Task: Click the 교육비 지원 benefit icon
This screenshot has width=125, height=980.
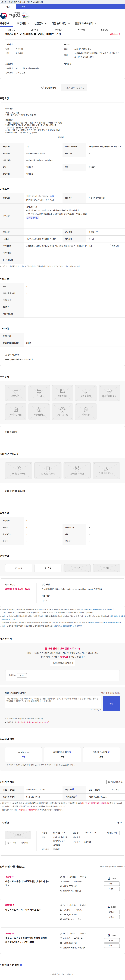Action: point(86,393)
